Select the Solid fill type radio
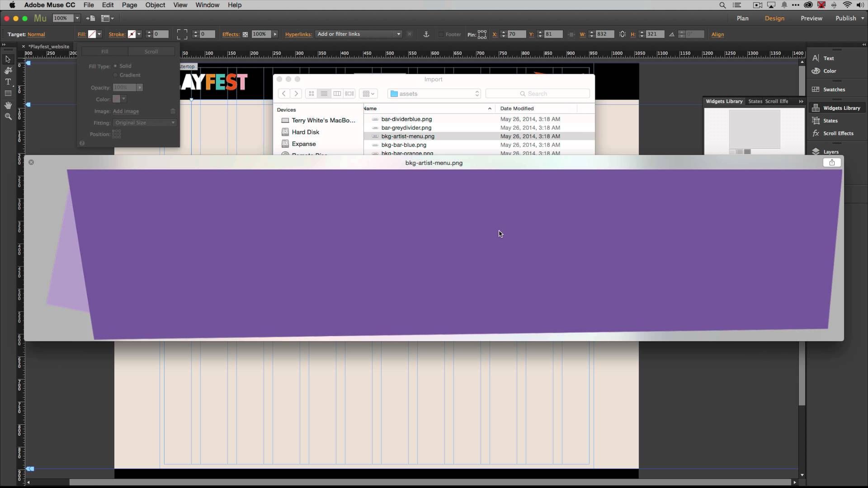The height and width of the screenshot is (488, 868). click(x=115, y=66)
